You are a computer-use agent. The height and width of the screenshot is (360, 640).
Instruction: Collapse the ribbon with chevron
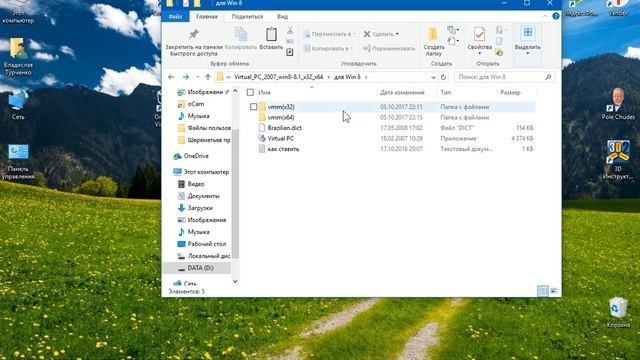tap(545, 16)
